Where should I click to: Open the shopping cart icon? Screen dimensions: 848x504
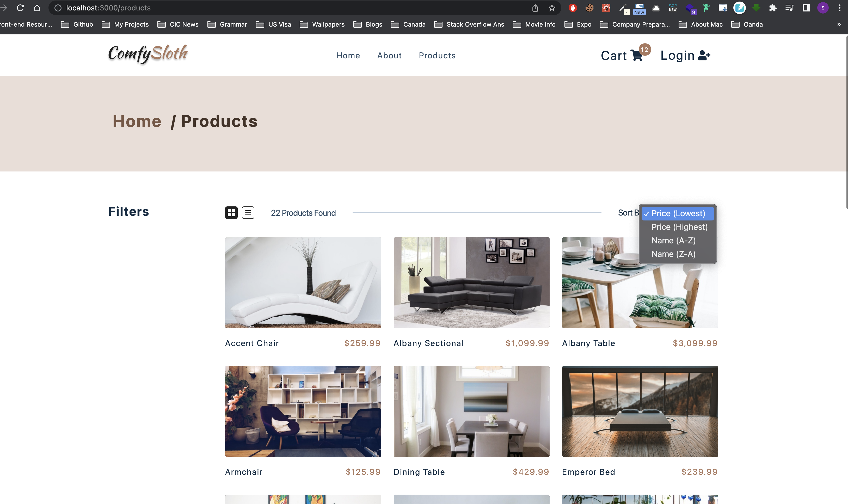click(636, 55)
